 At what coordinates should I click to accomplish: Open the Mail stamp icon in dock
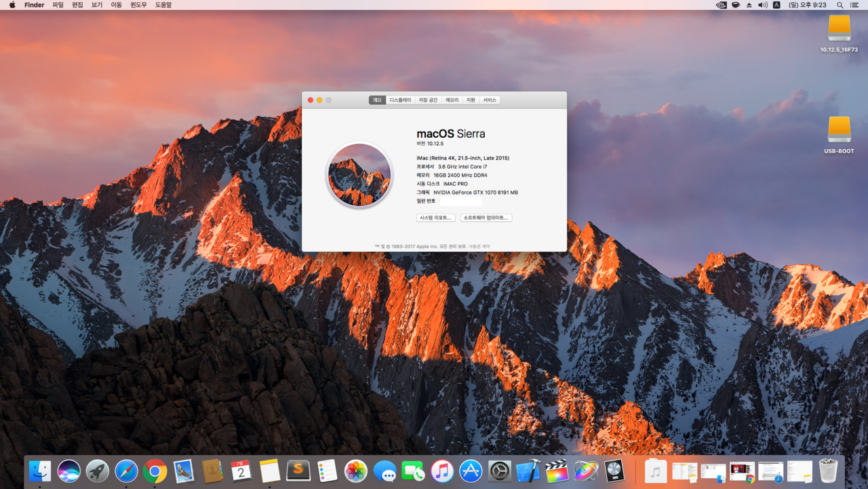tap(184, 471)
